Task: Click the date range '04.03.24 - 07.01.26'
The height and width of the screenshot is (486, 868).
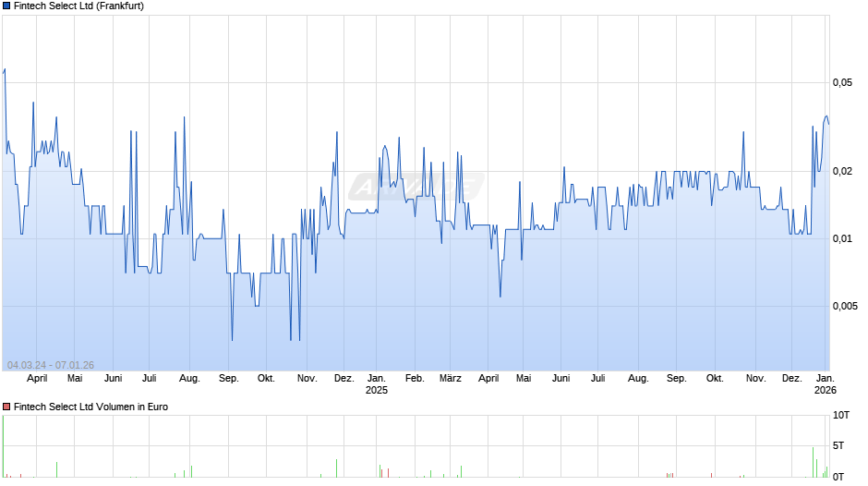Action: (51, 365)
